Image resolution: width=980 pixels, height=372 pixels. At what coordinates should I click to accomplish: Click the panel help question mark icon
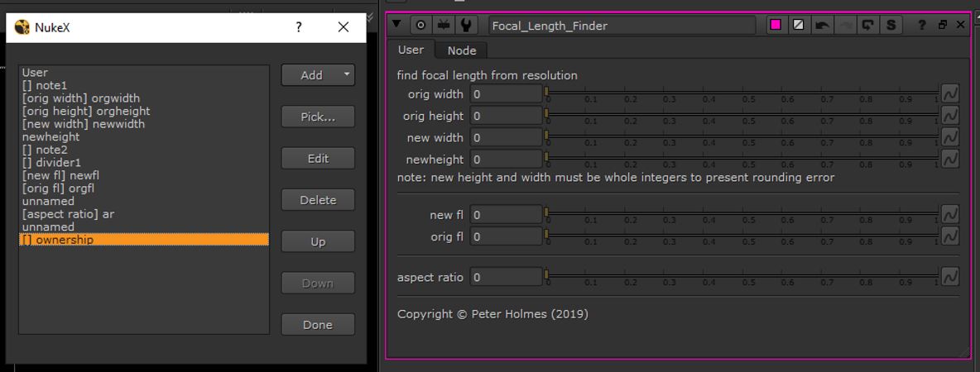pos(922,25)
